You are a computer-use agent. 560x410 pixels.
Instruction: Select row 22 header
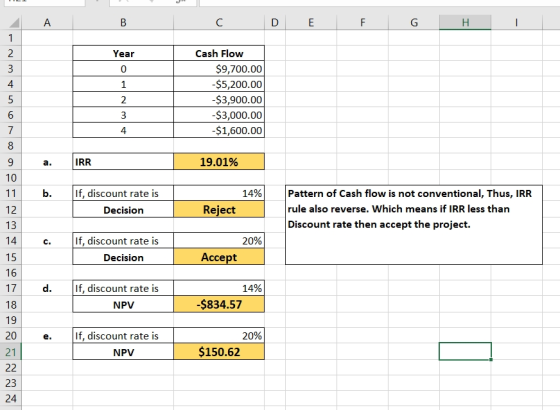pyautogui.click(x=11, y=368)
